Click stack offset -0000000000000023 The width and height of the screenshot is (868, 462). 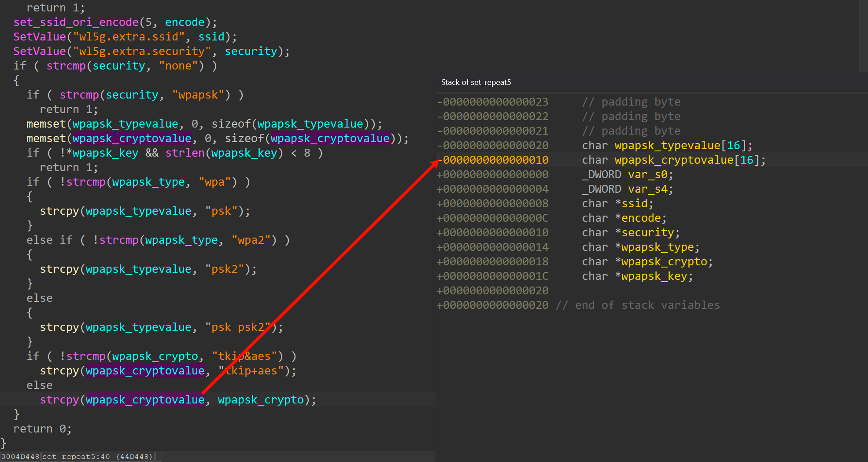point(493,102)
